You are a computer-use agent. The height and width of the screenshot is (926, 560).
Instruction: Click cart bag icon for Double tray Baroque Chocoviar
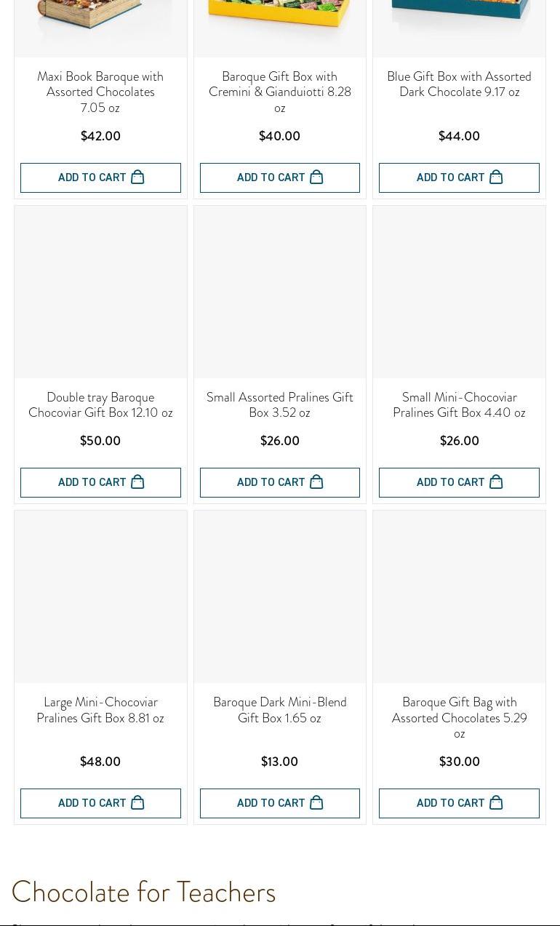pyautogui.click(x=137, y=482)
